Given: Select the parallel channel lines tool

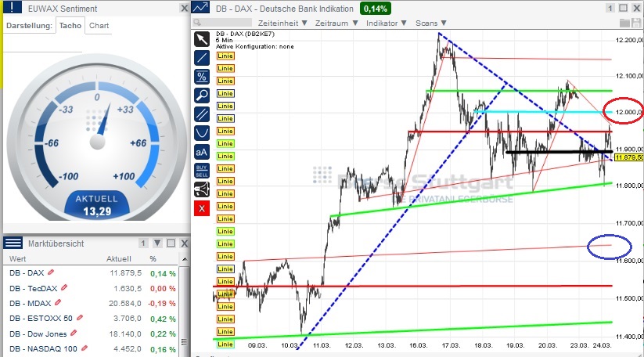Looking at the screenshot, I should point(202,114).
